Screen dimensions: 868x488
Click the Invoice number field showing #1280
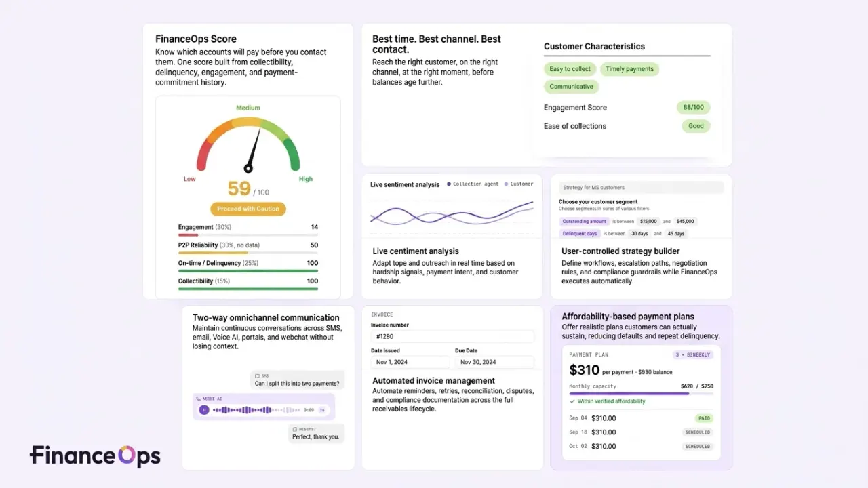coord(452,336)
